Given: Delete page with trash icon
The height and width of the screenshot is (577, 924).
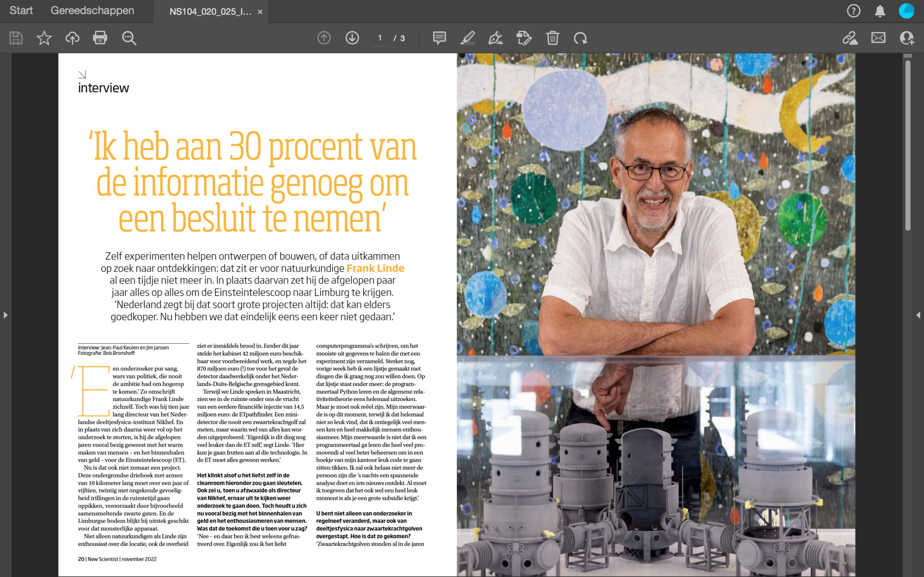Looking at the screenshot, I should (553, 38).
